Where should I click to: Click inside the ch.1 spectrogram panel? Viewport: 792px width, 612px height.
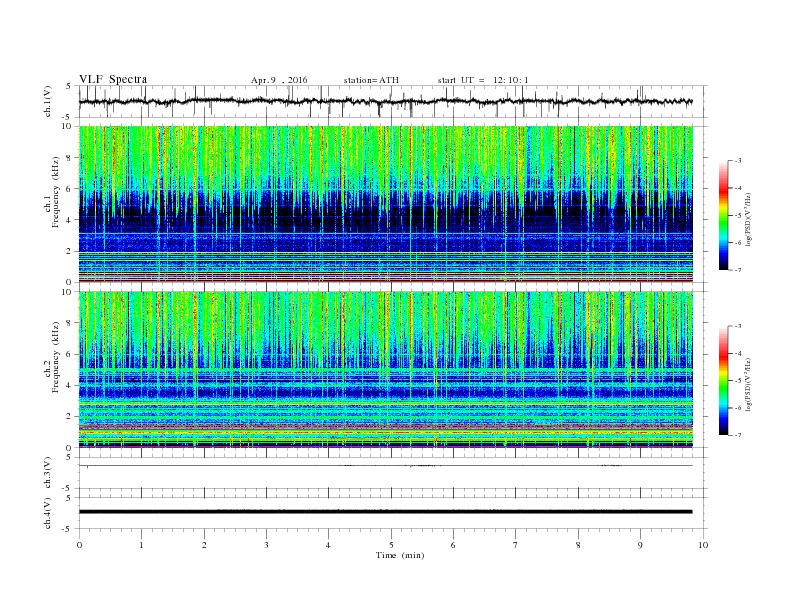386,204
